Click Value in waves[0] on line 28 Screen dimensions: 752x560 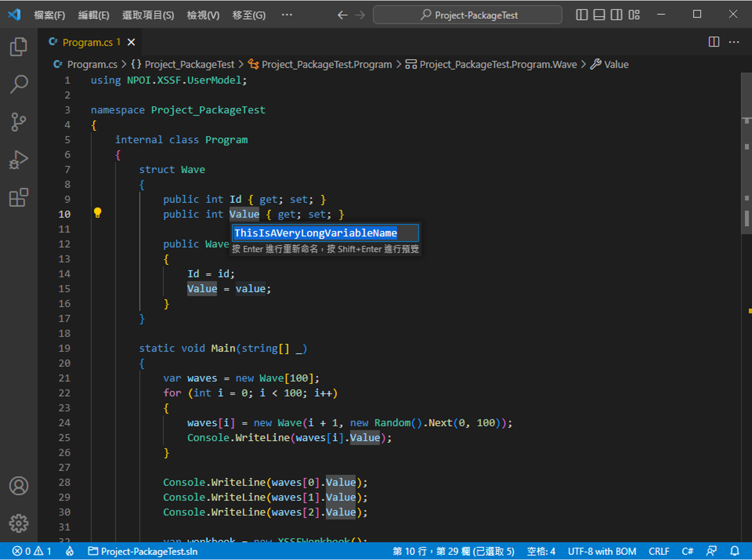coord(340,482)
